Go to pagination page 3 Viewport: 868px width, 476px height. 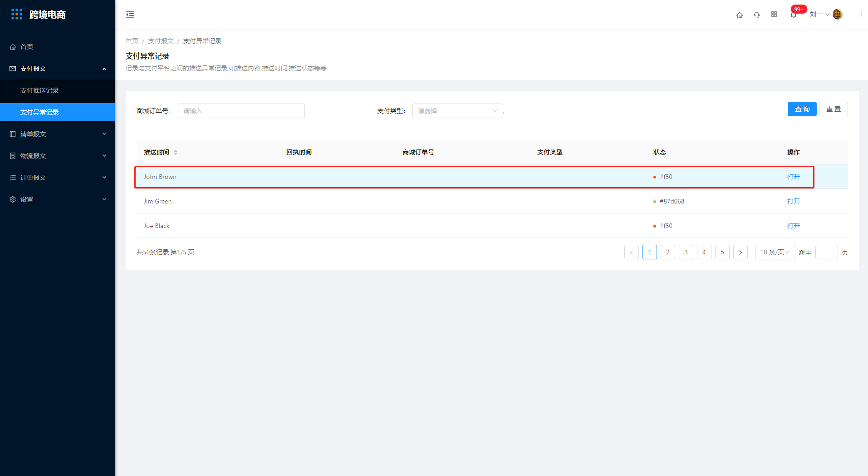click(686, 252)
